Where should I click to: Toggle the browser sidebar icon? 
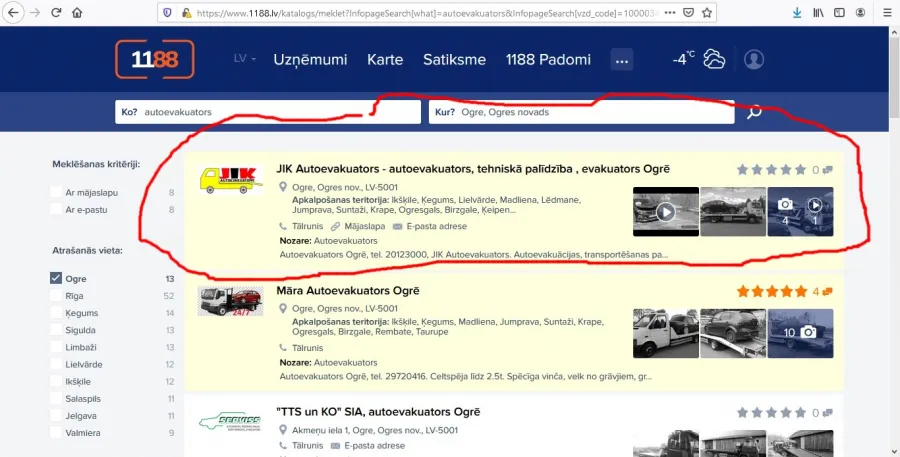839,13
